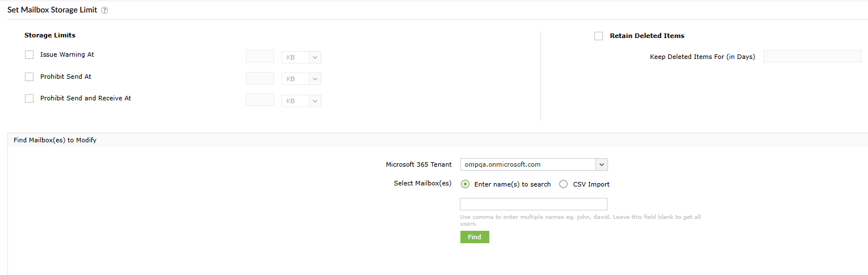Check the Prohibit Send At option
Viewport: 868px width, 275px height.
pyautogui.click(x=30, y=77)
